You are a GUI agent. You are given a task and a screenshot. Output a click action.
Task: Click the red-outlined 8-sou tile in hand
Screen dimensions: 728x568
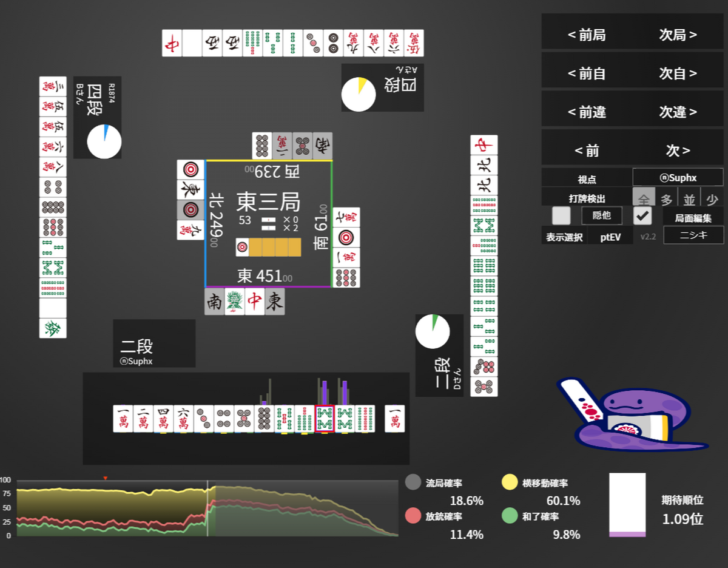point(325,419)
